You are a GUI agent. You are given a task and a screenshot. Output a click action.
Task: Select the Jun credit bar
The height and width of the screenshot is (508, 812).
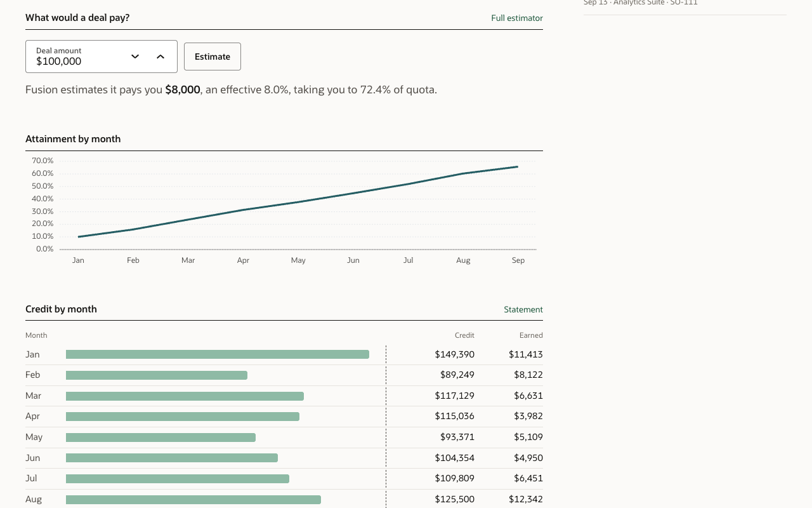click(x=172, y=458)
